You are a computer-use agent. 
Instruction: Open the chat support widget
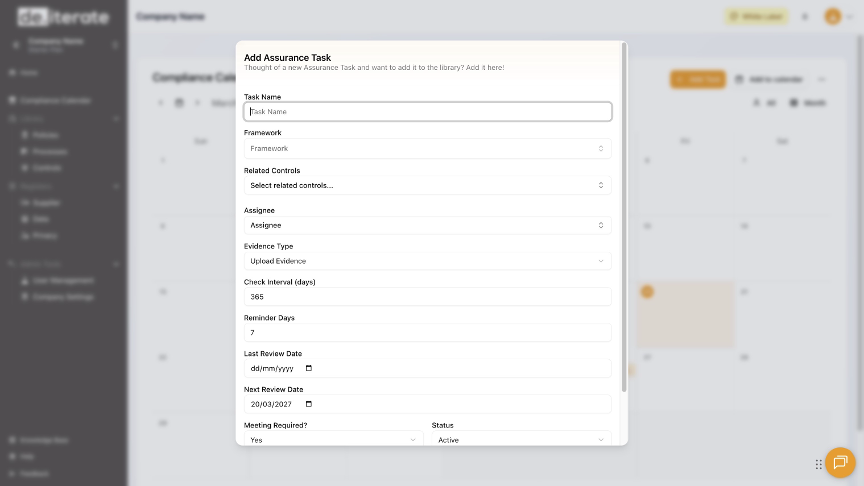pos(840,462)
